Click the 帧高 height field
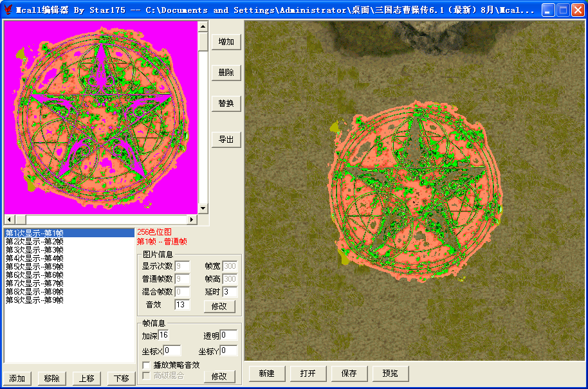The height and width of the screenshot is (389, 588). (x=230, y=279)
